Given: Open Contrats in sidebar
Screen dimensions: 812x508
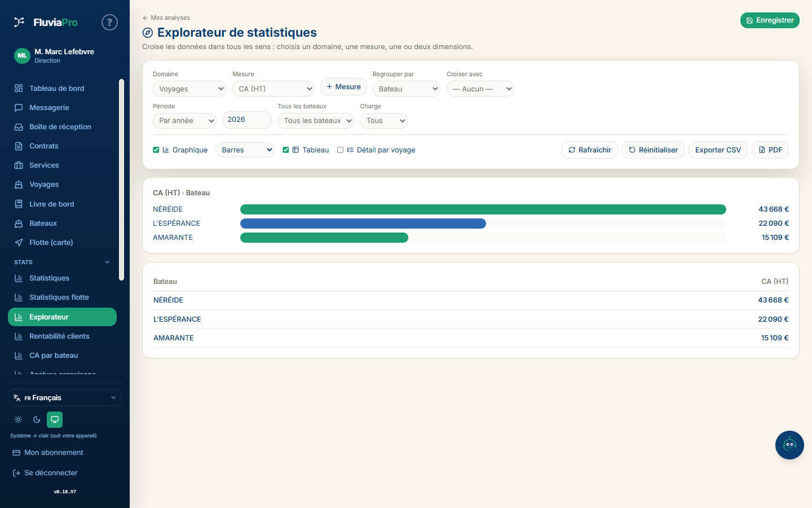Looking at the screenshot, I should (62, 146).
